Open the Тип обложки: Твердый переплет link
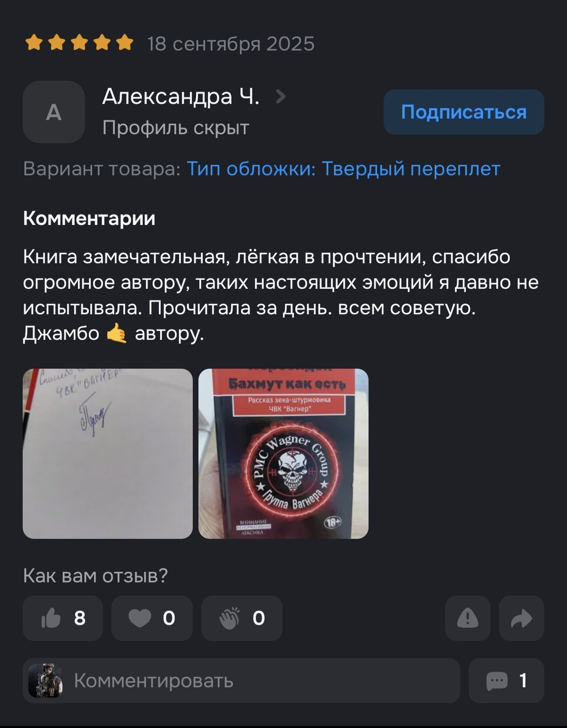567x728 pixels. [343, 169]
